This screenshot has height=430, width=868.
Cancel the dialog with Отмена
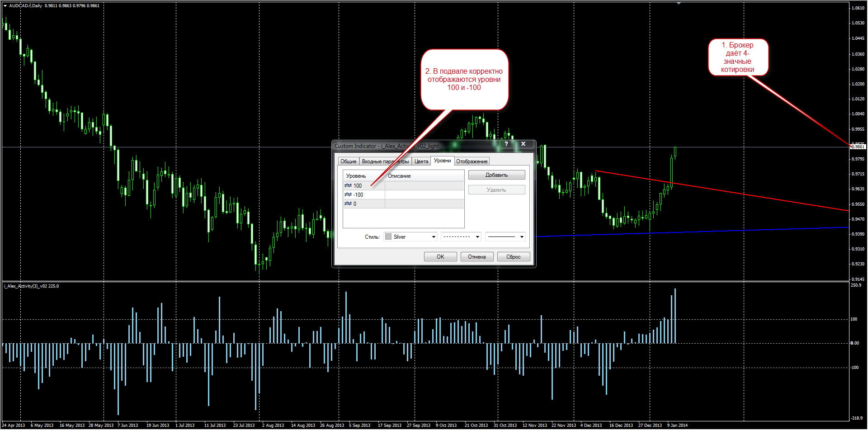point(477,257)
